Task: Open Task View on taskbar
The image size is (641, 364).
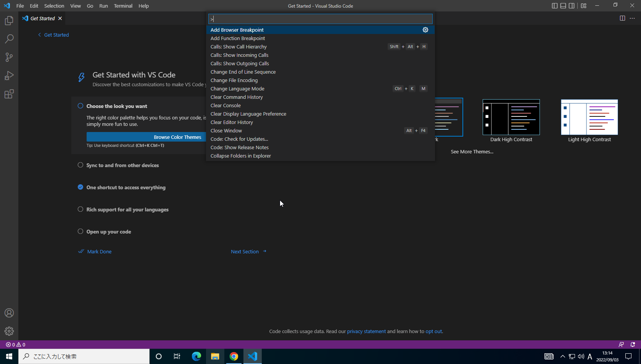Action: point(177,356)
